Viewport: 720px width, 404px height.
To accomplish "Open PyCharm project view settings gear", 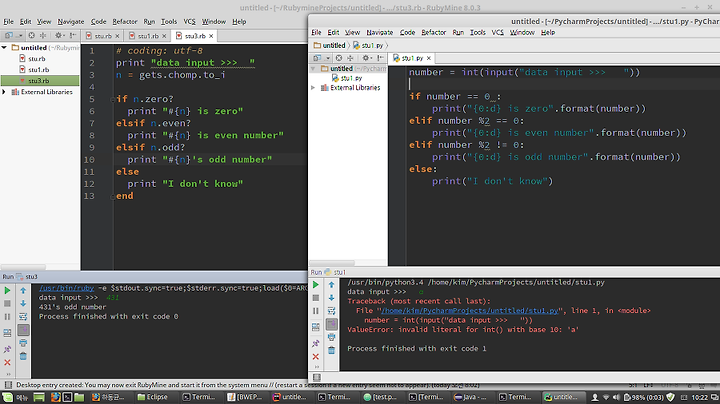I will 366,58.
